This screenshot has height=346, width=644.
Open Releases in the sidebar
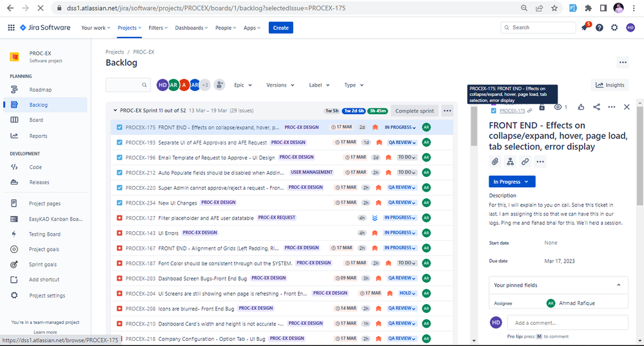(39, 182)
